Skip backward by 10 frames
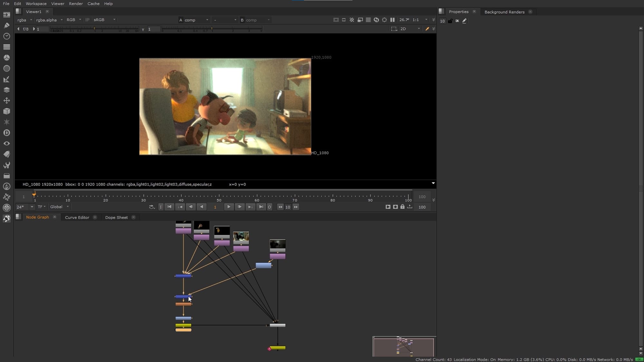This screenshot has width=644, height=362. 280,207
